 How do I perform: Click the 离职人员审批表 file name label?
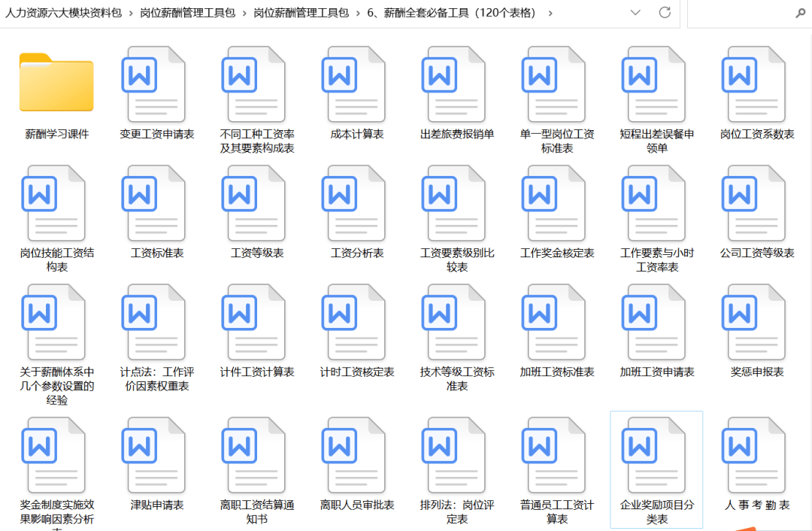pos(357,505)
